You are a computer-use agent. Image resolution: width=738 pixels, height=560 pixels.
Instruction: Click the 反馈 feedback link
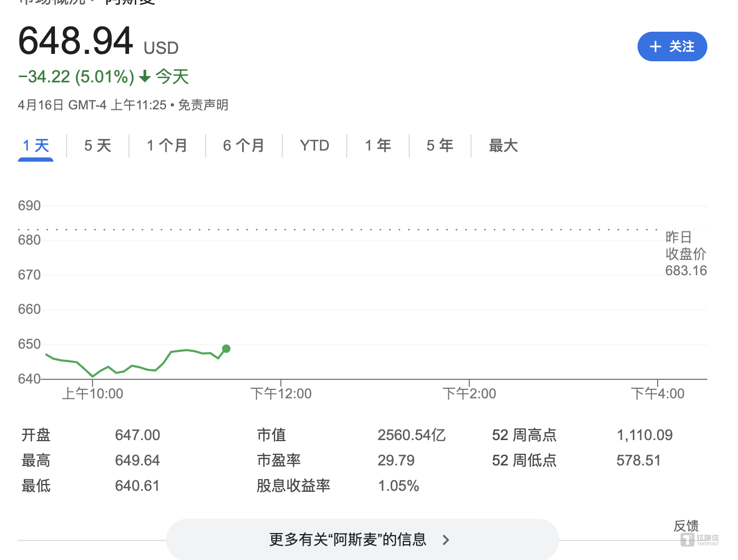[686, 526]
